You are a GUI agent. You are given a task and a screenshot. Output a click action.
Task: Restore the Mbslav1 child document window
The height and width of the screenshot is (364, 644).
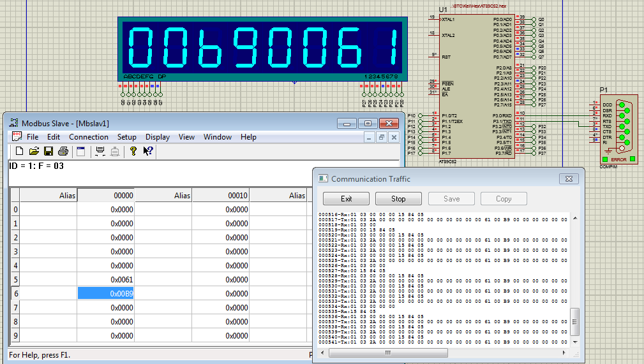point(382,137)
